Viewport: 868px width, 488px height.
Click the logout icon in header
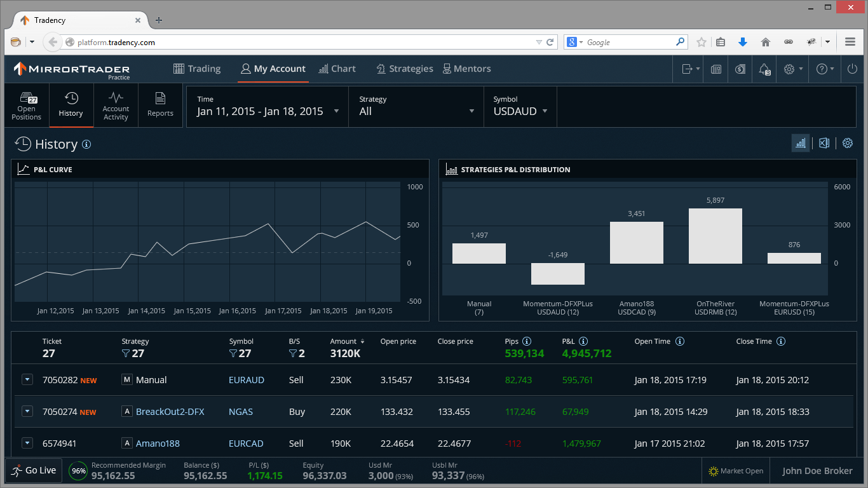[x=690, y=69]
